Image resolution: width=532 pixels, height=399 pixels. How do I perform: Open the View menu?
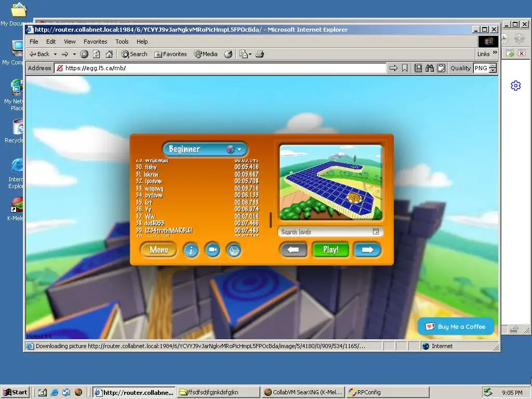pyautogui.click(x=70, y=42)
